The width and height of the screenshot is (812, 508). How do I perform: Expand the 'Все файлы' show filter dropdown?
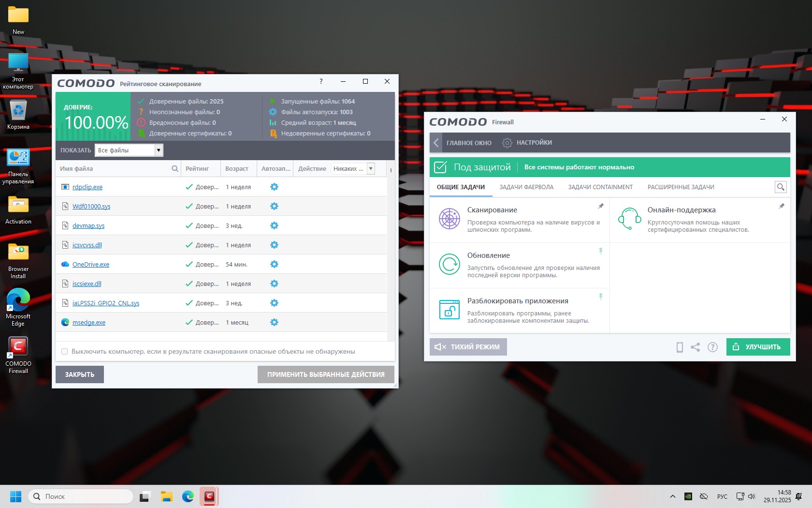(158, 150)
